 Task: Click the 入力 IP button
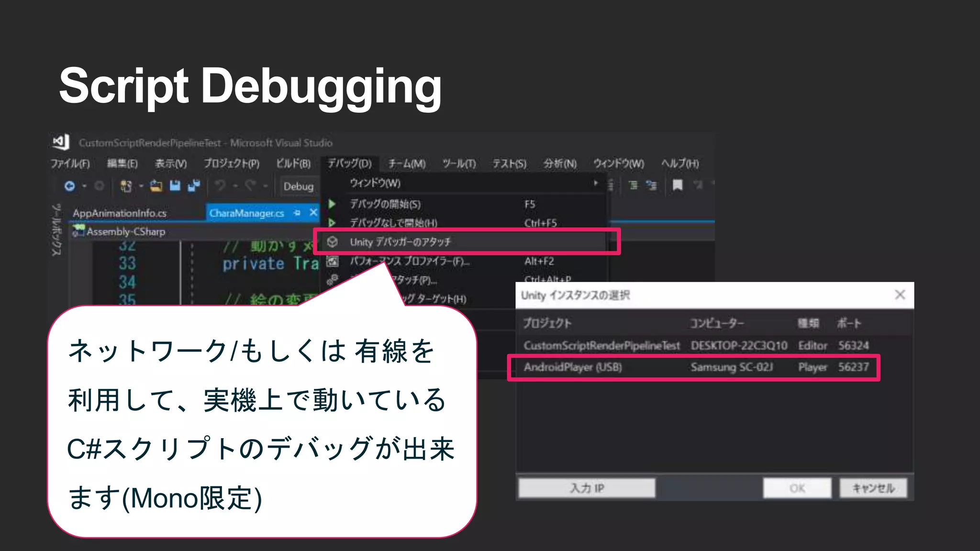(x=587, y=488)
